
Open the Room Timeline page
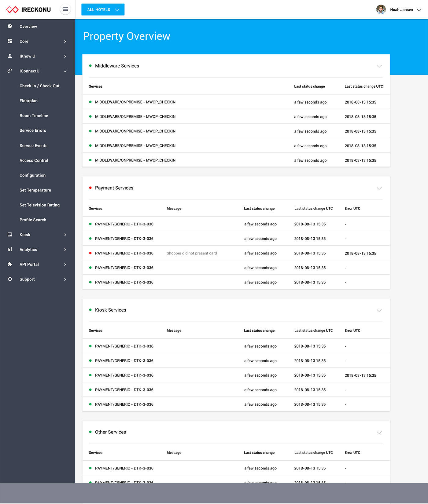pos(34,115)
